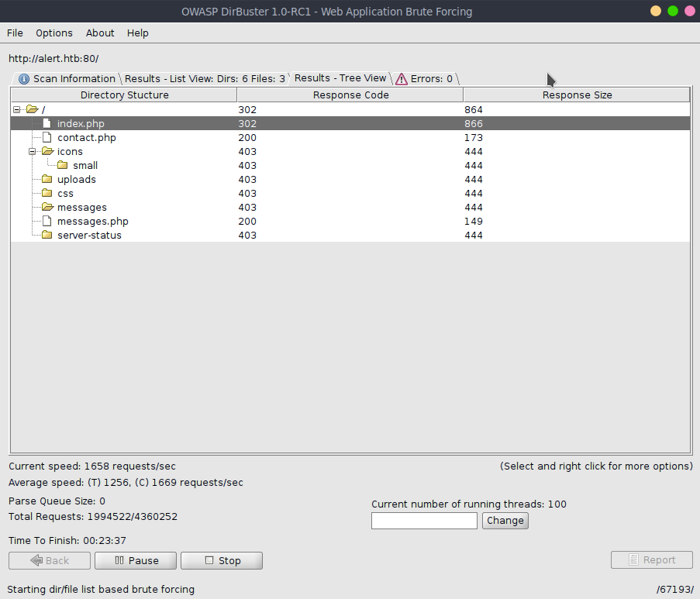Select the Results - Tree View tab
Screen dimensions: 700x599
click(340, 78)
